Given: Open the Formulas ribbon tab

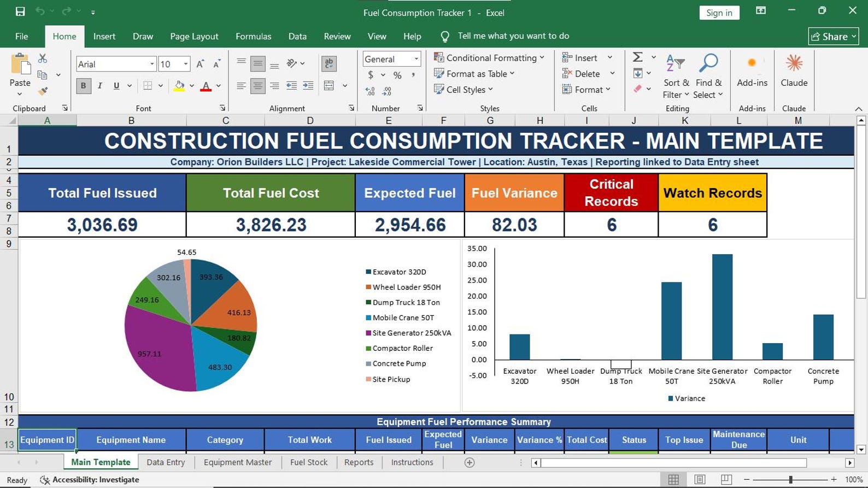Looking at the screenshot, I should (253, 36).
